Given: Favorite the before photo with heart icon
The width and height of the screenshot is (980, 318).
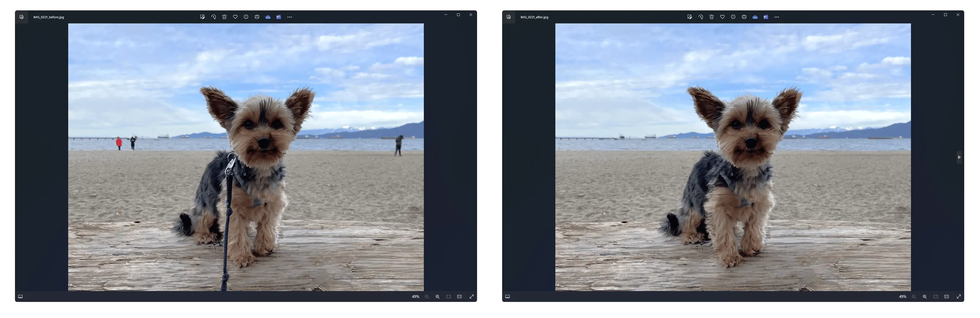Looking at the screenshot, I should pos(235,17).
